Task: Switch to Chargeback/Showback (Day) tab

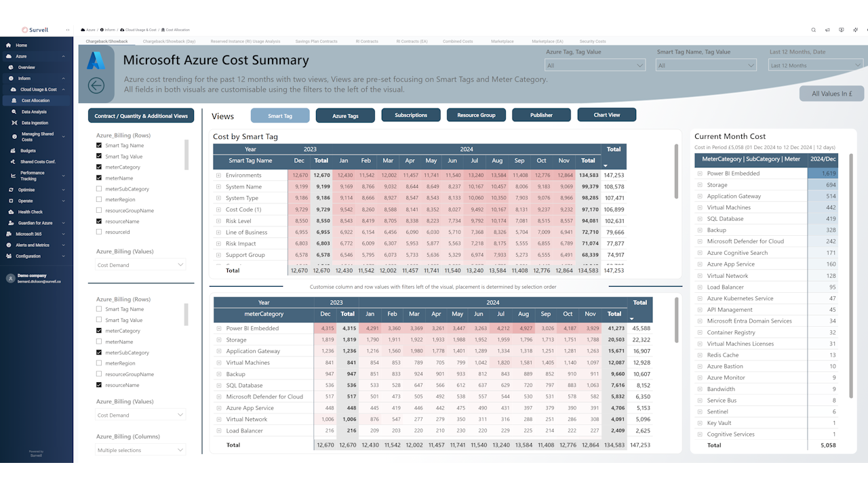Action: (170, 41)
